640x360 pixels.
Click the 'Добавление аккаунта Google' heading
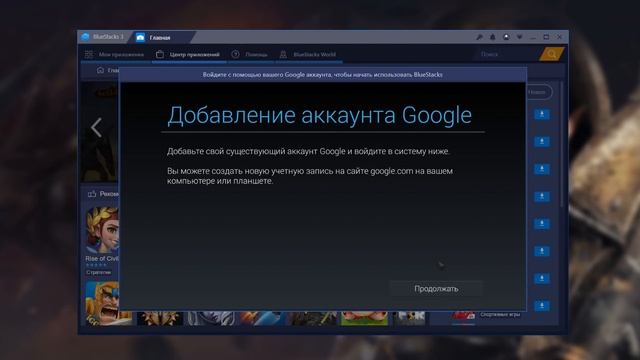(319, 115)
